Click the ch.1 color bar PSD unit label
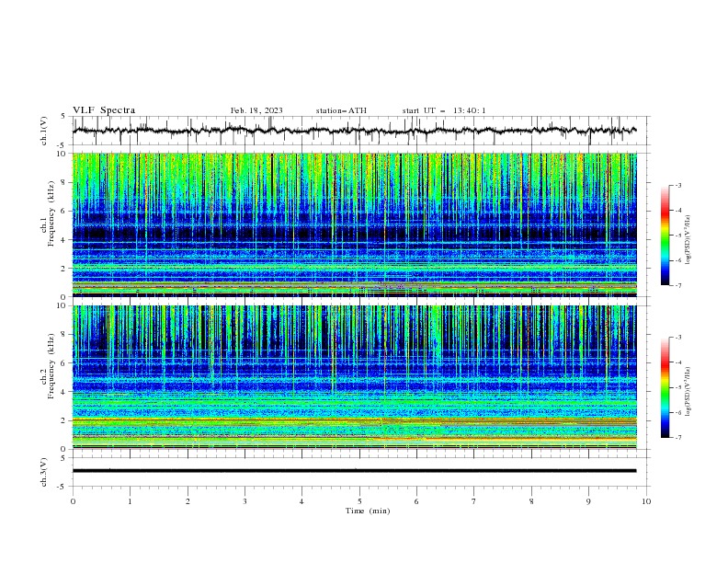Screen dimensions: 728x563 [x=688, y=240]
